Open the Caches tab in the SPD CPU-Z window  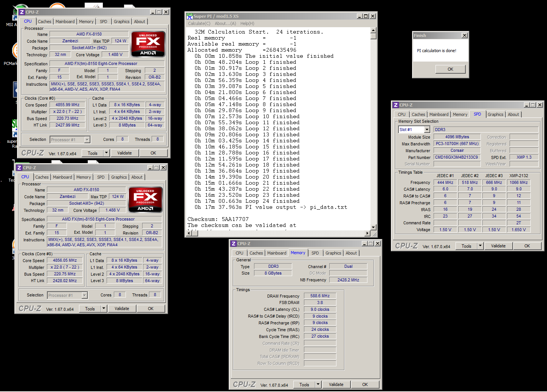pyautogui.click(x=418, y=114)
